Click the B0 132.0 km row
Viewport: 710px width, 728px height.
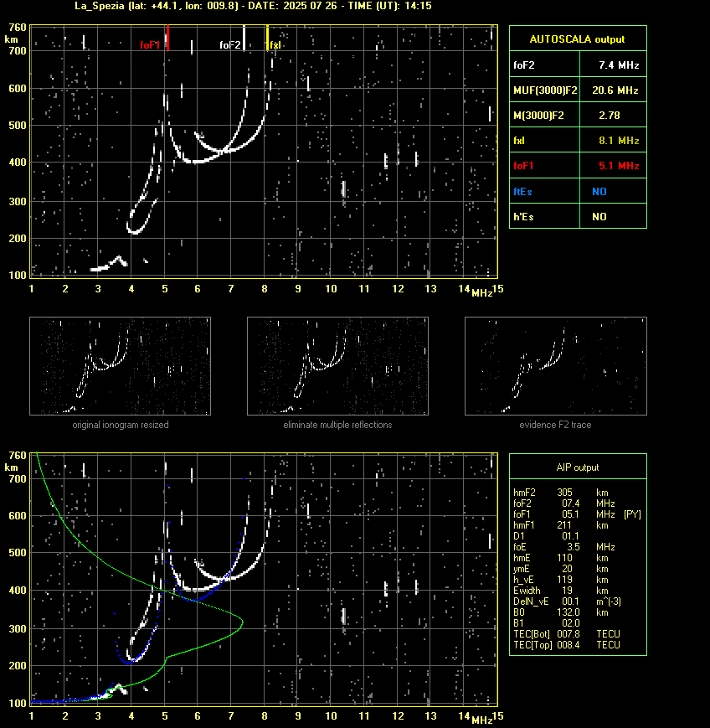(x=561, y=612)
